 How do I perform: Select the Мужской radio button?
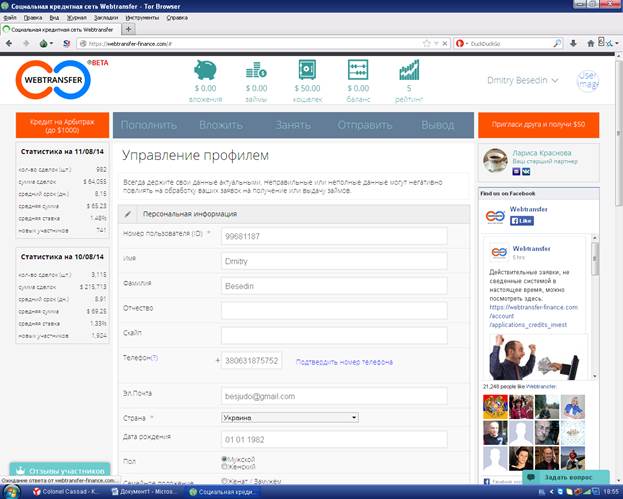pyautogui.click(x=224, y=459)
